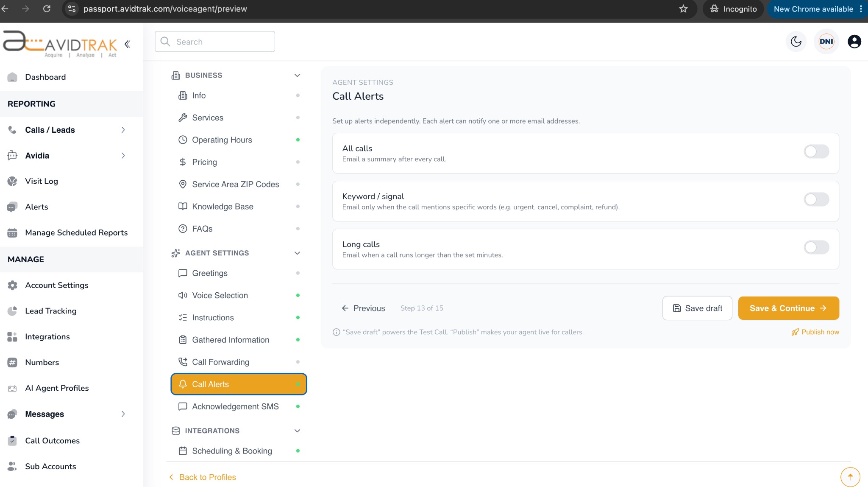This screenshot has height=487, width=868.
Task: Enable the Keyword / signal alert toggle
Action: tap(816, 199)
